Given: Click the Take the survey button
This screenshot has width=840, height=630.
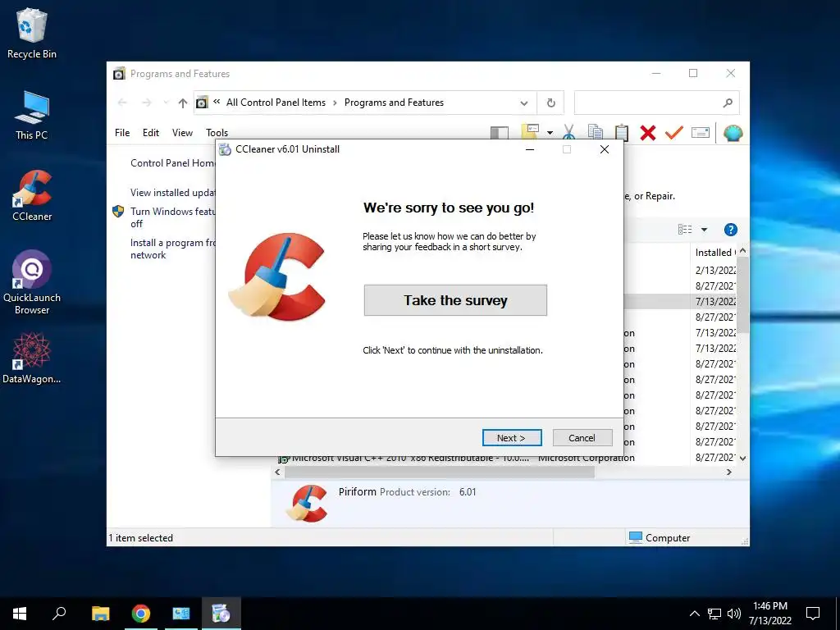Looking at the screenshot, I should 455,300.
